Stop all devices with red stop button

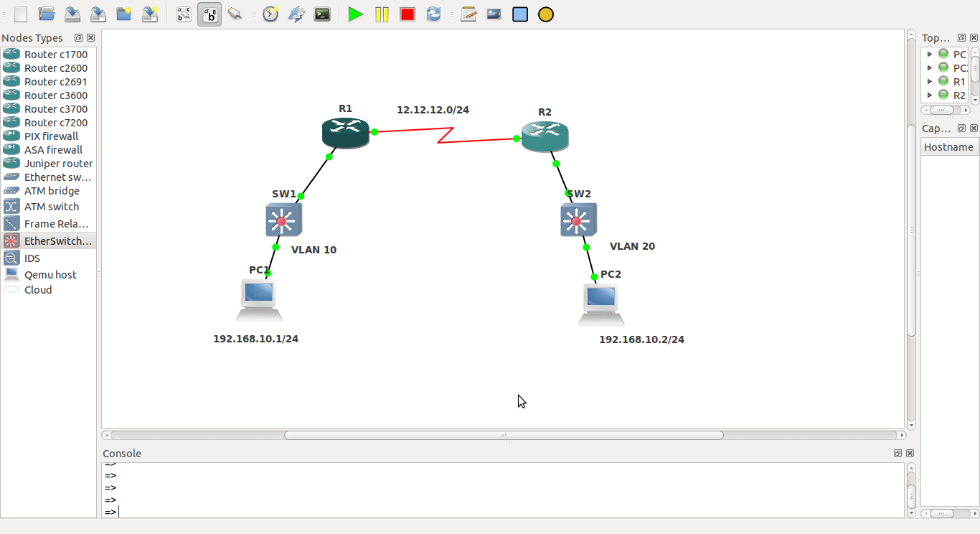point(407,14)
